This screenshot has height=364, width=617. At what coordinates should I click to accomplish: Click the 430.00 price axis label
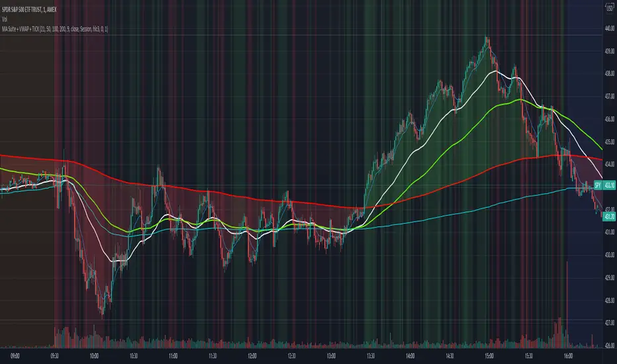[610, 255]
